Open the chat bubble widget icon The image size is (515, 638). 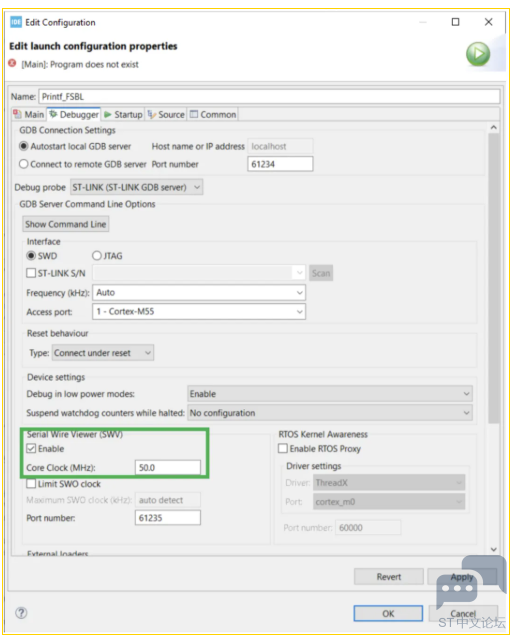point(471,582)
